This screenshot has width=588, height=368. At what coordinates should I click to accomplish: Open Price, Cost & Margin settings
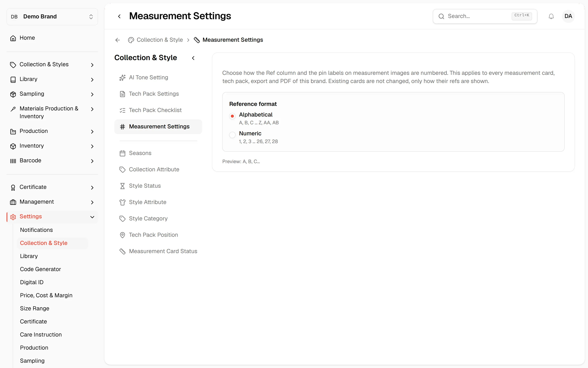tap(46, 295)
